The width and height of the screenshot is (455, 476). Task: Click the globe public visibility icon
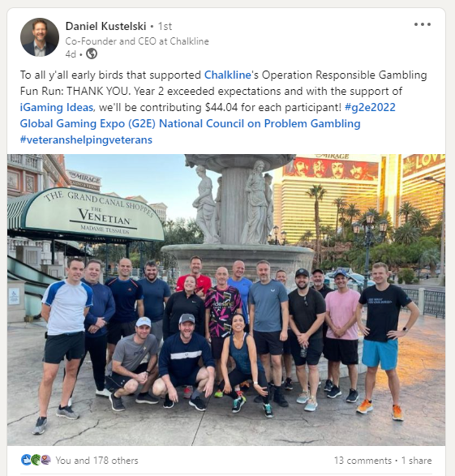tap(92, 54)
